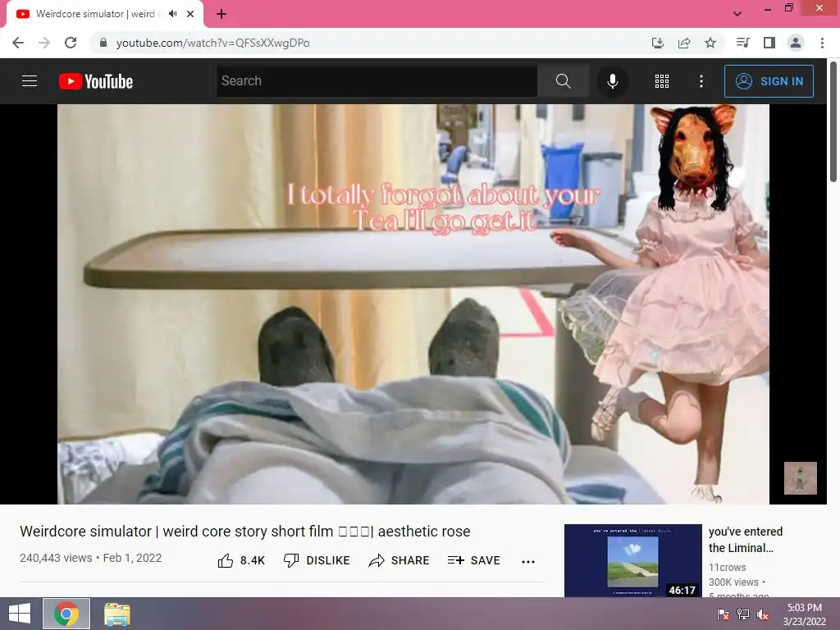Screen dimensions: 840x630
Task: Open the channel watermark in the video corner
Action: pos(801,478)
